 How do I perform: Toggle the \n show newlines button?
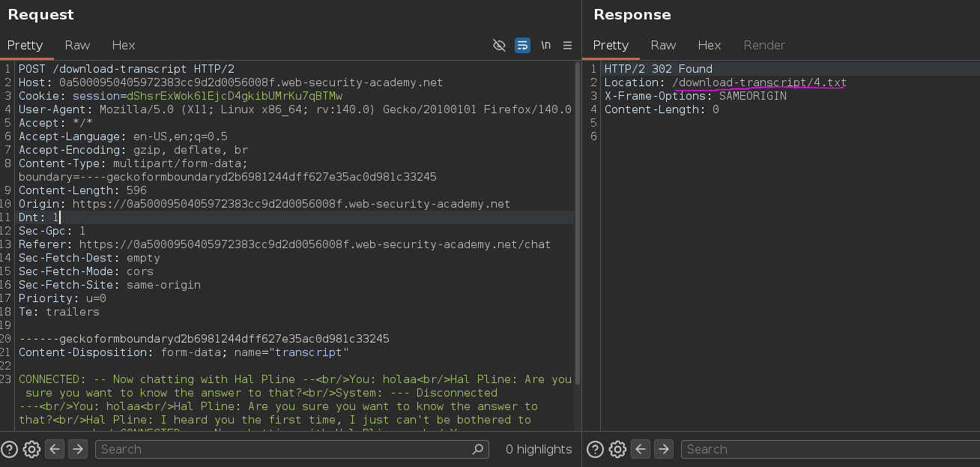pyautogui.click(x=545, y=45)
